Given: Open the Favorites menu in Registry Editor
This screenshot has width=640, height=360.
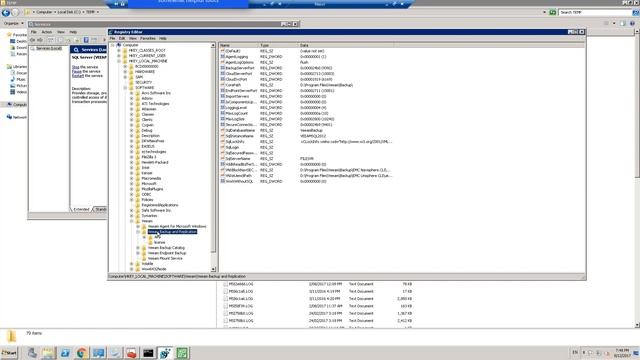Looking at the screenshot, I should (148, 38).
